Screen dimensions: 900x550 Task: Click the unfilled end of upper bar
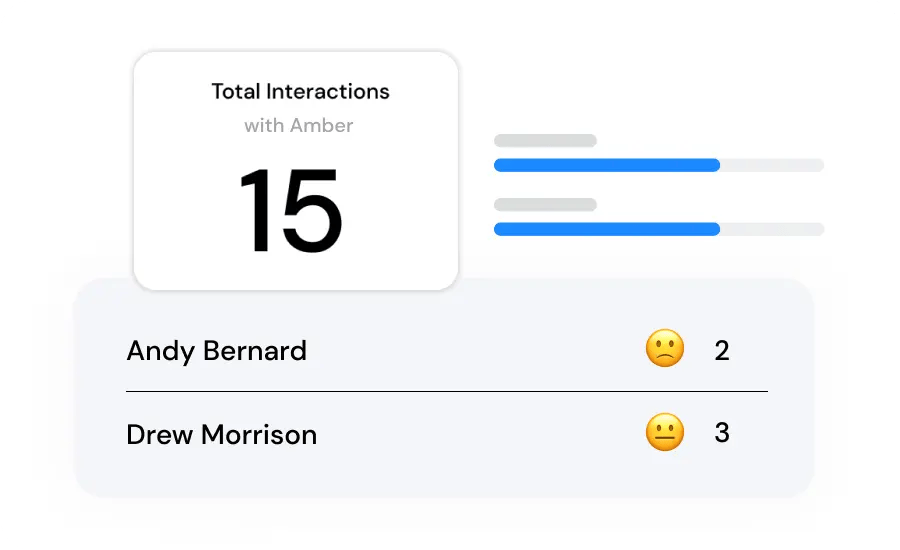click(x=772, y=165)
